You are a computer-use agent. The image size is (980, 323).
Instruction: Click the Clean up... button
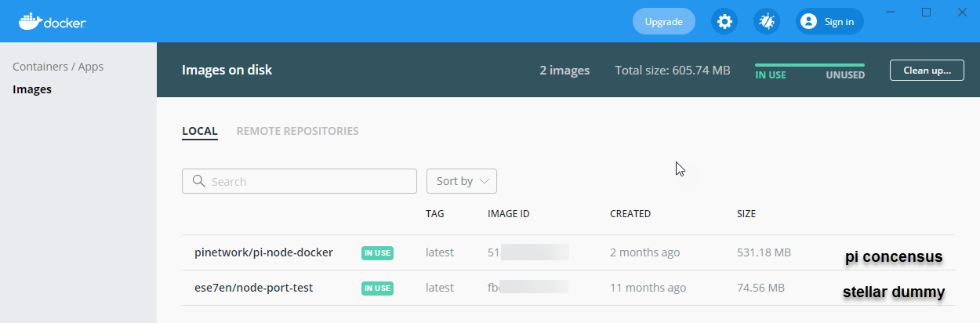click(x=927, y=70)
